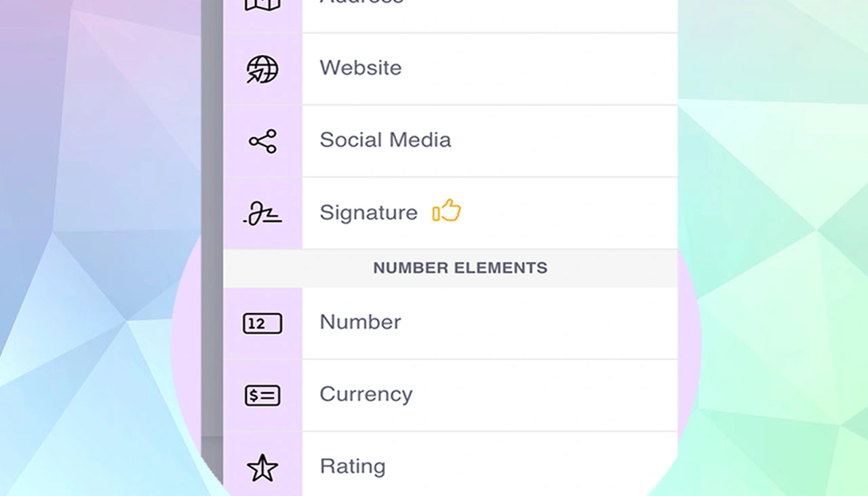The height and width of the screenshot is (496, 868).
Task: Click the scrollbar track beside the panel
Action: pyautogui.click(x=212, y=248)
